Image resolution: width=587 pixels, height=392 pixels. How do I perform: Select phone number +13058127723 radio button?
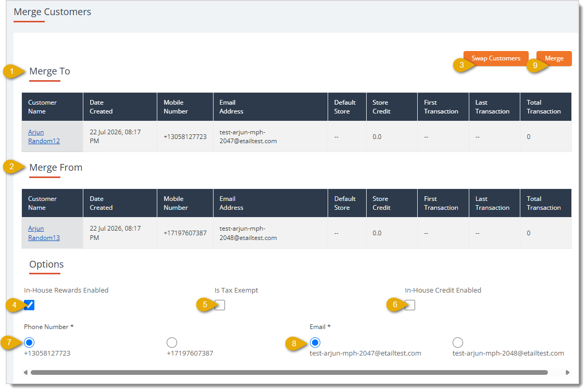click(x=29, y=342)
